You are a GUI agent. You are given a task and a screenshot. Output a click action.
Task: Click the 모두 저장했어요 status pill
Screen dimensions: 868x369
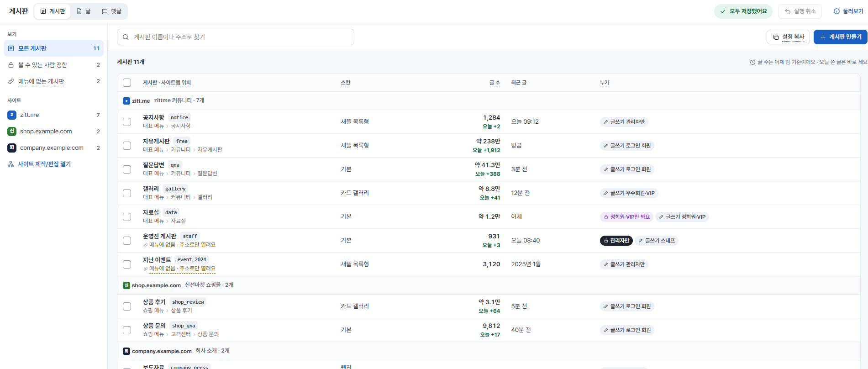[x=743, y=11]
